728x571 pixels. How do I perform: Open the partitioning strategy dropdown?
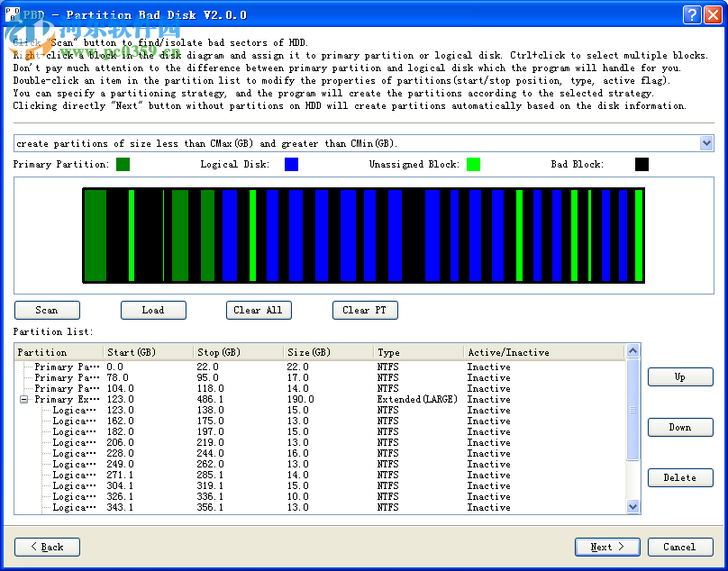(x=706, y=143)
